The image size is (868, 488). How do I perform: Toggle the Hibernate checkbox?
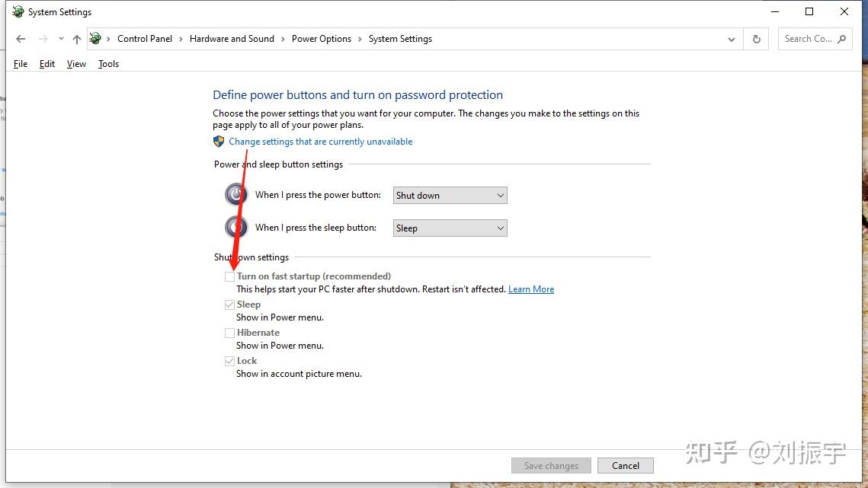click(229, 333)
